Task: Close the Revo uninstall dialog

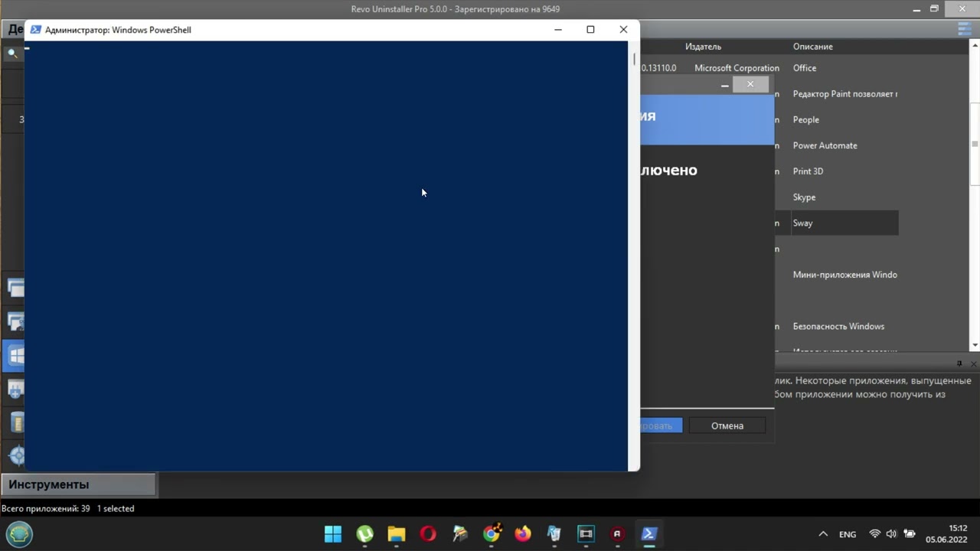Action: click(x=750, y=84)
